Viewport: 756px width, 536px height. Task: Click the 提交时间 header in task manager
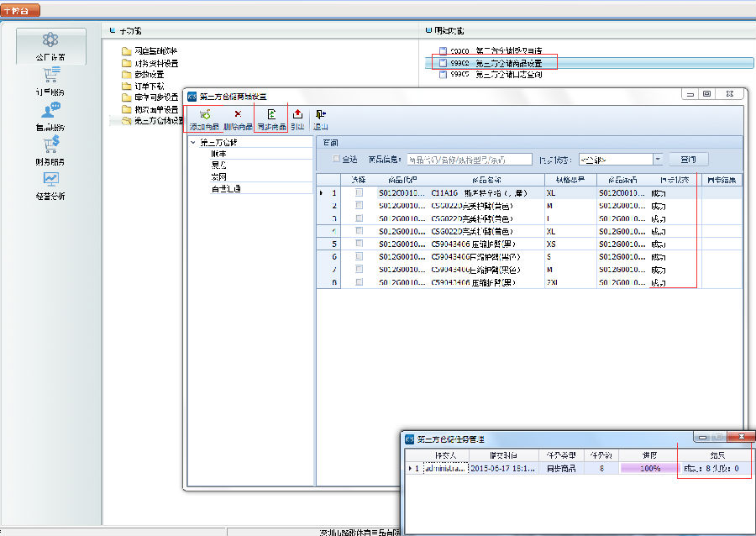coord(503,455)
